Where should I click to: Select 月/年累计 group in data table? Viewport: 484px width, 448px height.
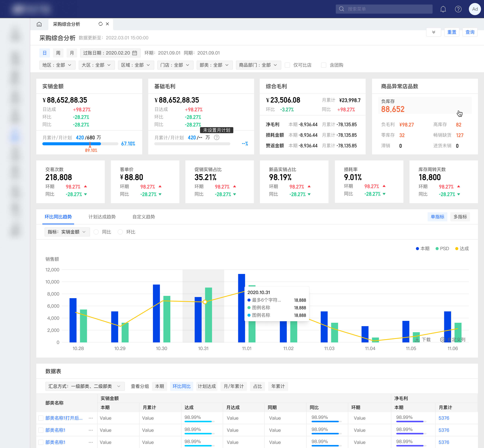[233, 386]
